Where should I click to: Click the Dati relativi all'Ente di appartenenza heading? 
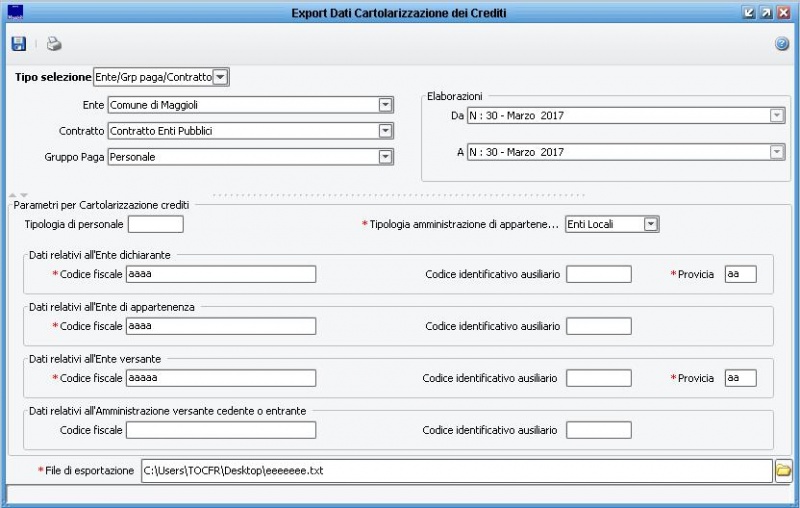click(x=112, y=307)
